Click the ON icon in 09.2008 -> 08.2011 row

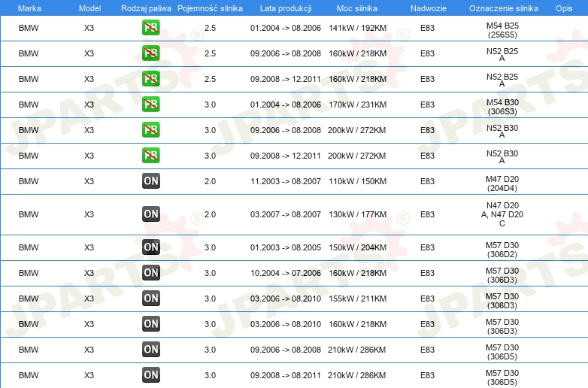(x=150, y=375)
